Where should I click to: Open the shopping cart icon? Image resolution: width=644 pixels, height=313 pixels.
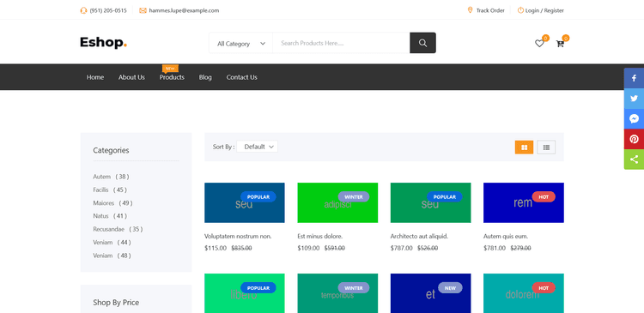pyautogui.click(x=560, y=44)
